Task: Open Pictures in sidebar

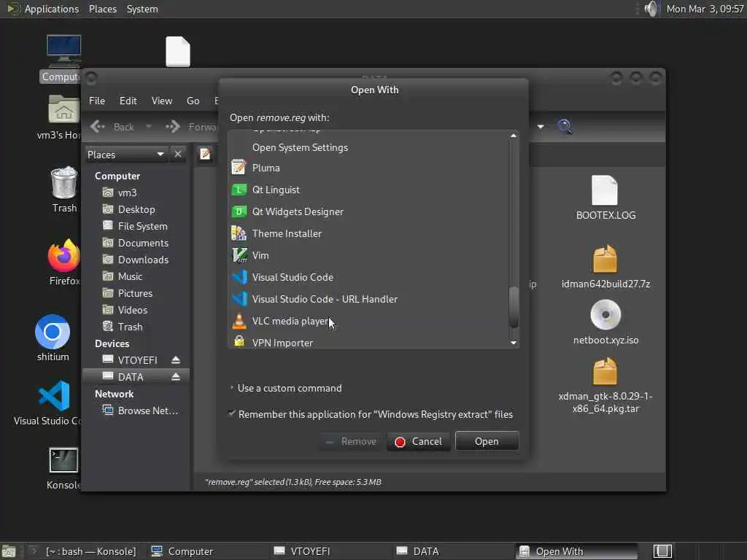Action: pos(135,293)
